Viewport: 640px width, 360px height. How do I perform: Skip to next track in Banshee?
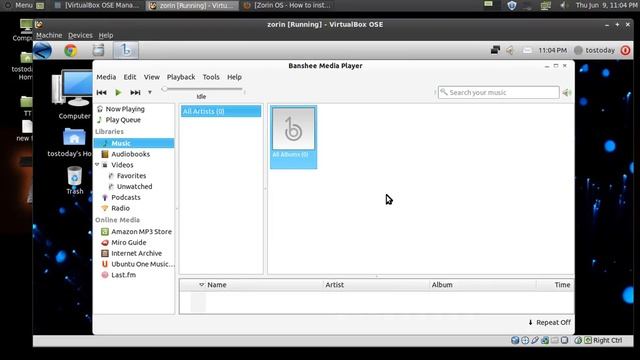[135, 93]
